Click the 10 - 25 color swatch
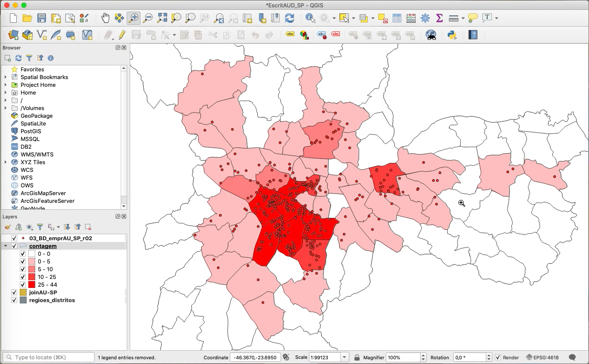Screen dimensions: 589x364 (x=32, y=277)
